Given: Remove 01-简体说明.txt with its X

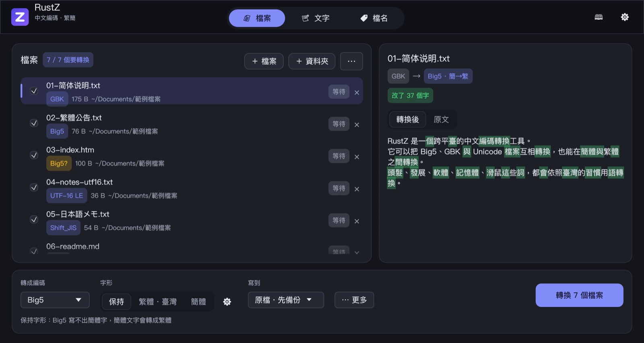Looking at the screenshot, I should tap(357, 93).
